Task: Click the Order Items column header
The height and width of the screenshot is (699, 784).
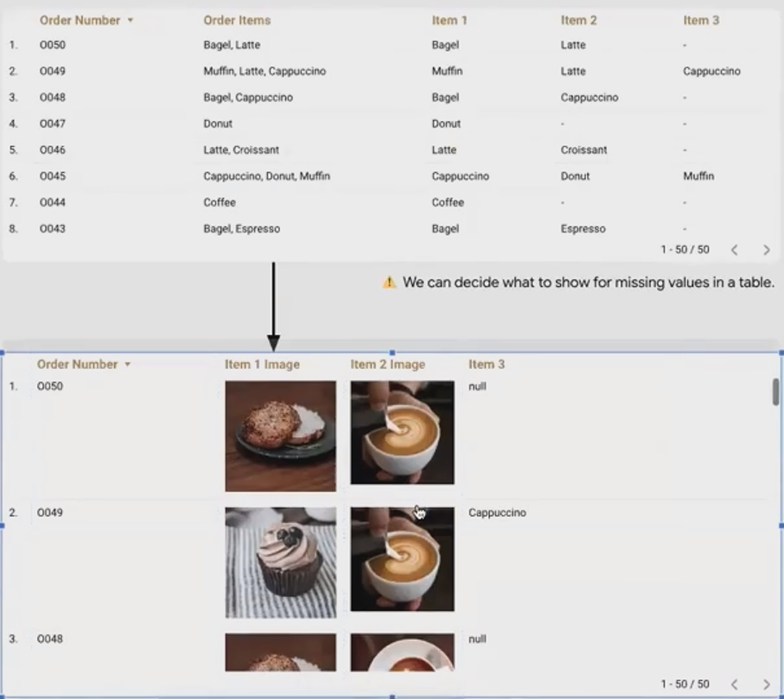Action: click(237, 21)
